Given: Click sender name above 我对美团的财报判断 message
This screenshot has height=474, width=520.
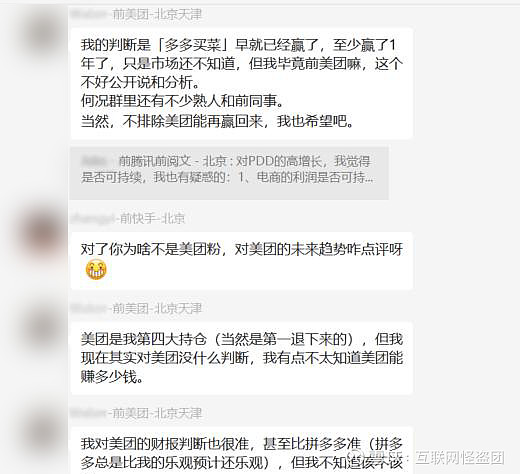Looking at the screenshot, I should 137,414.
